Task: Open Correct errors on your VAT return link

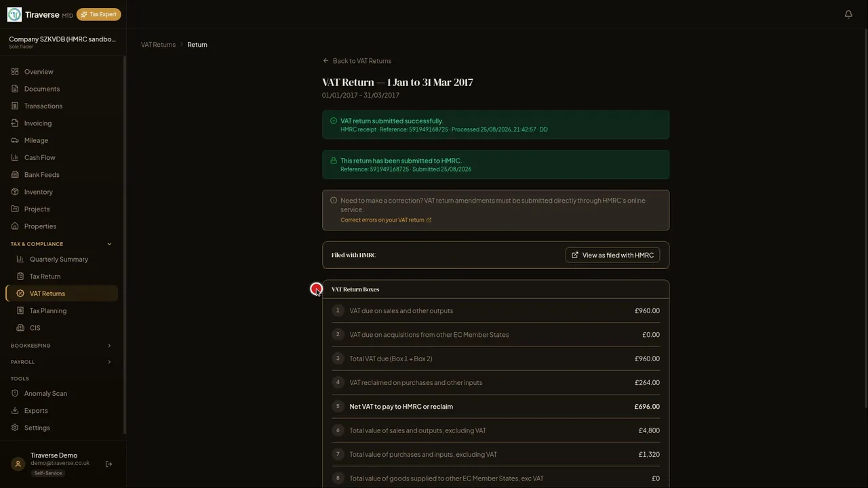Action: click(x=386, y=220)
